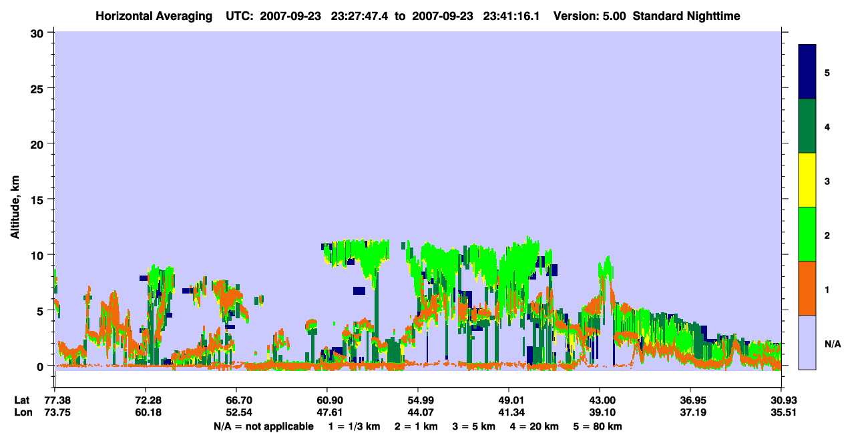Click 'Version: 5.00' in the title

pos(590,16)
